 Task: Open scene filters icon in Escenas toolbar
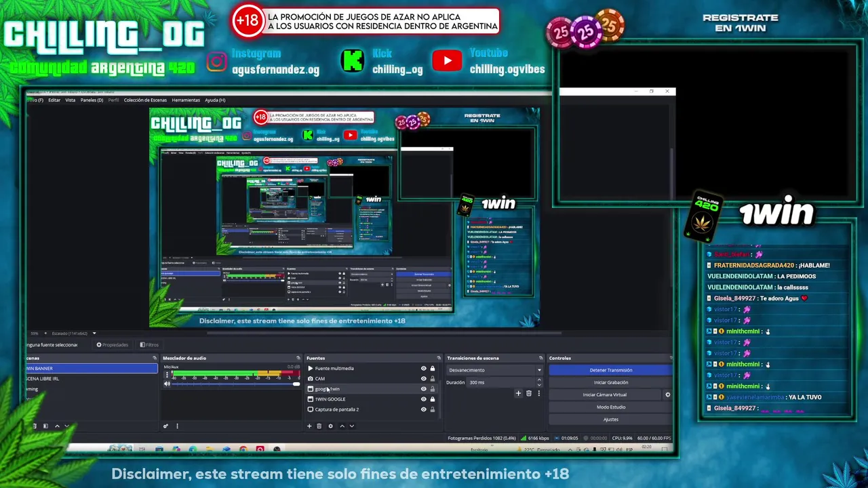point(45,426)
